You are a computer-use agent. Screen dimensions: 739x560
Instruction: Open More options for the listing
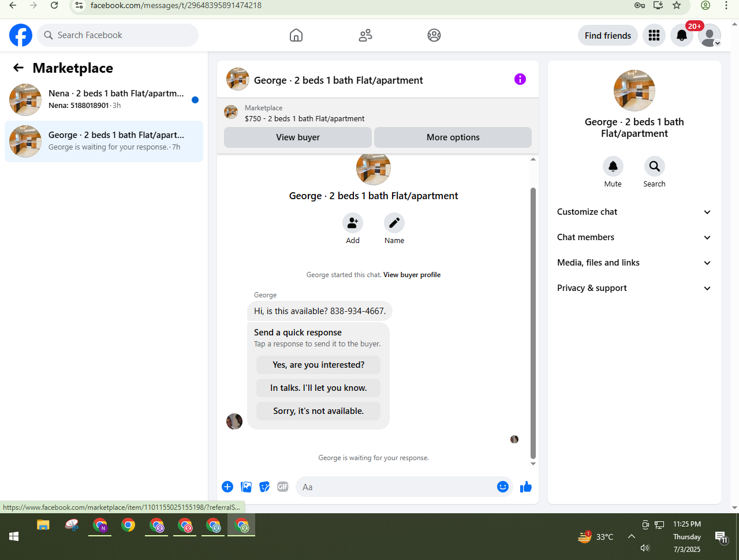pyautogui.click(x=453, y=137)
